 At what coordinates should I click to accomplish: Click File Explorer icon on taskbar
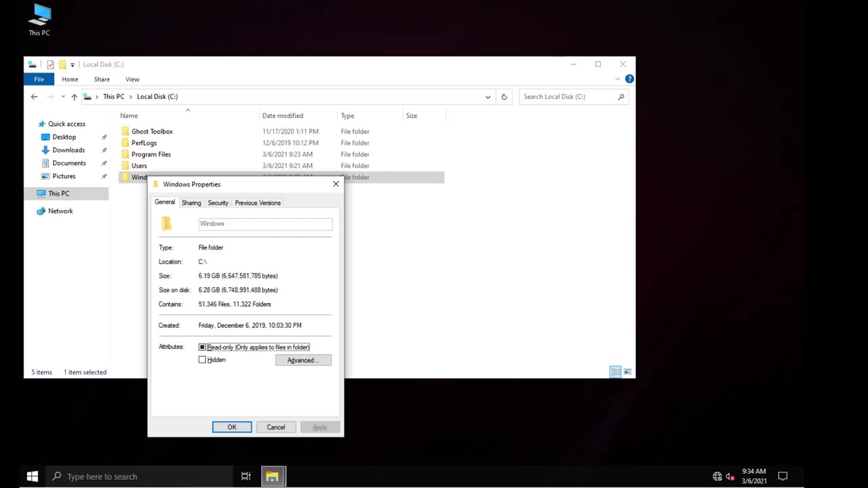pos(272,476)
